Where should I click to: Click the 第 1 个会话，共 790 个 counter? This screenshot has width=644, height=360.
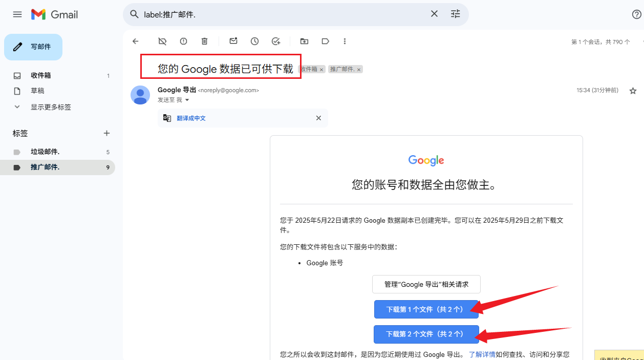pyautogui.click(x=600, y=42)
